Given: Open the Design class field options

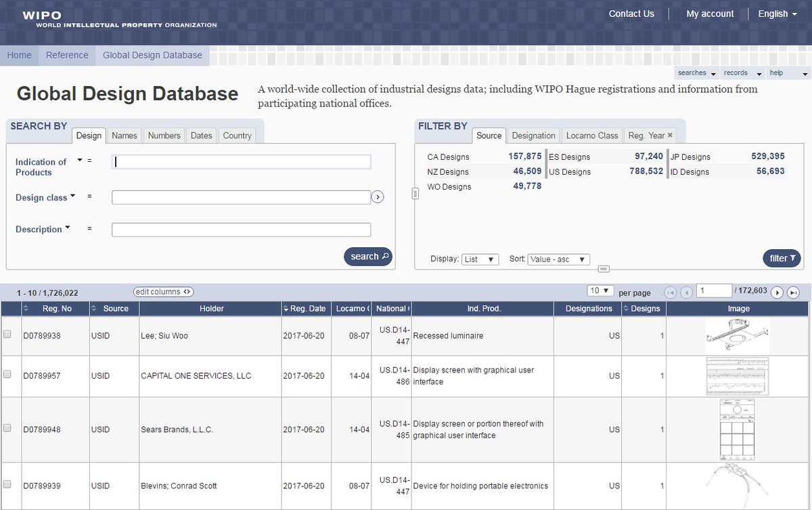Looking at the screenshot, I should pyautogui.click(x=72, y=196).
